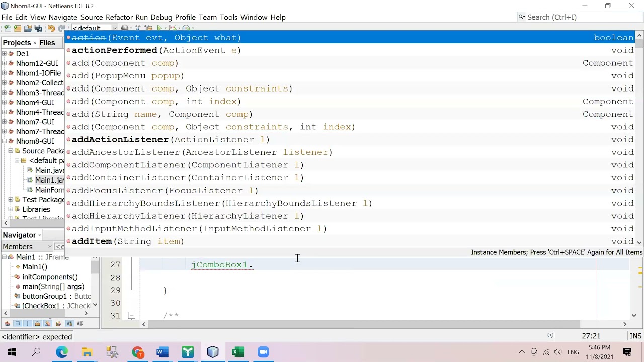Screen dimensions: 644x362
Task: Click the completion list scrollbar down arrow
Action: [639, 242]
